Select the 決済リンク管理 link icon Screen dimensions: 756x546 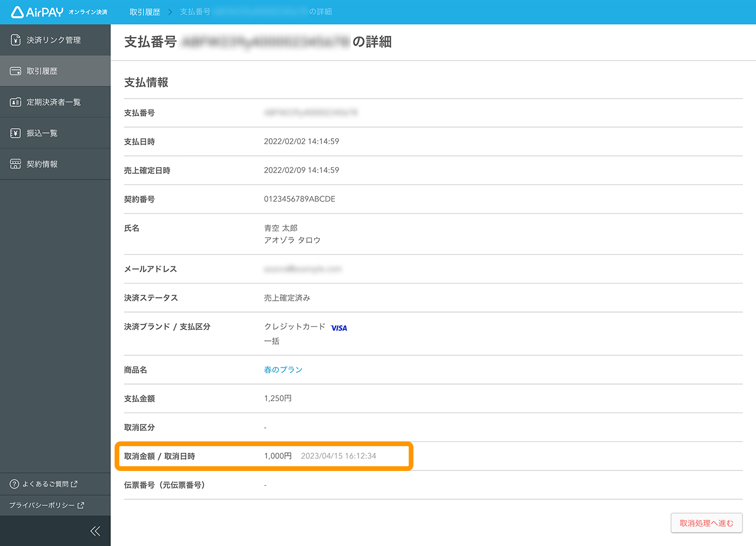(x=15, y=40)
